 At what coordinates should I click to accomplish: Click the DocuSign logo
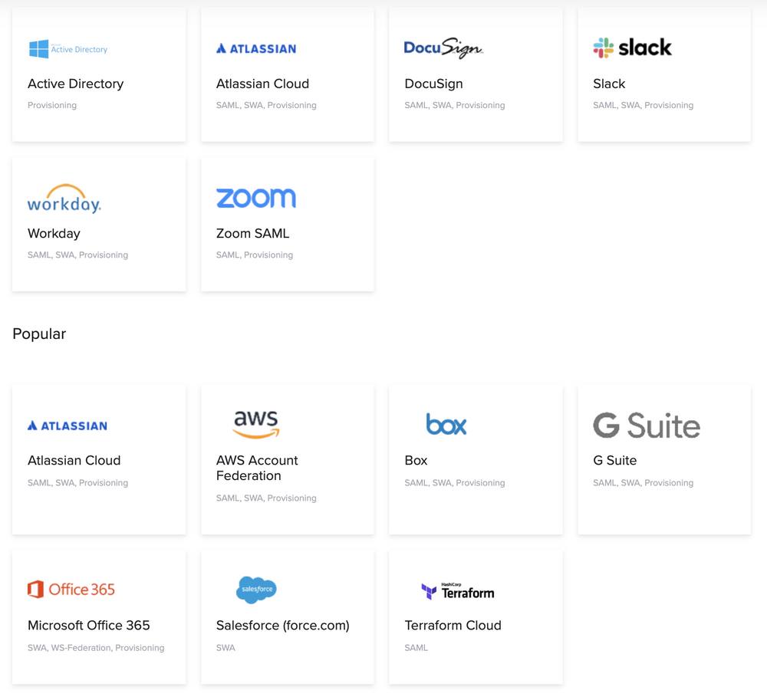pos(443,48)
